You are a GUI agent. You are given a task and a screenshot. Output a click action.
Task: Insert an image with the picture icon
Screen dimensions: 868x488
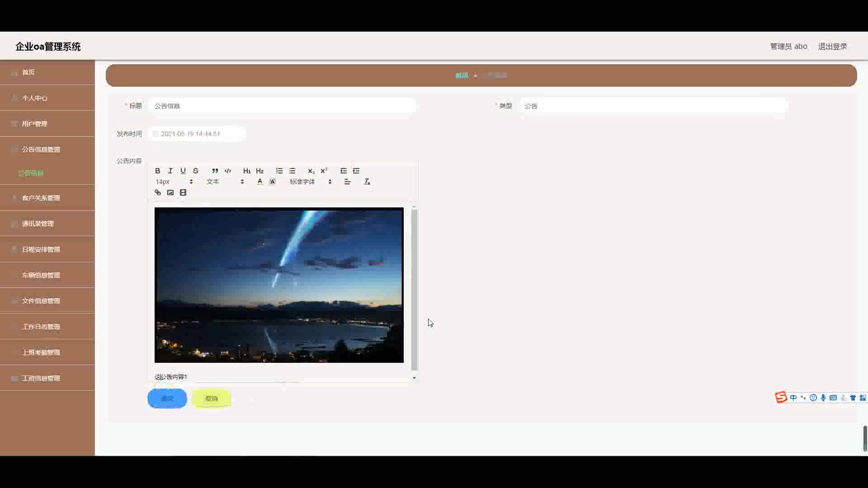tap(170, 192)
